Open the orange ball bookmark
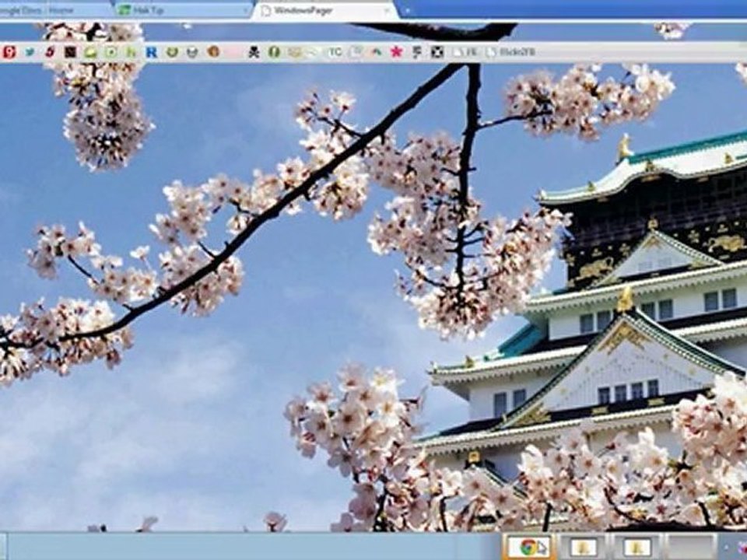Image resolution: width=747 pixels, height=560 pixels. point(213,51)
